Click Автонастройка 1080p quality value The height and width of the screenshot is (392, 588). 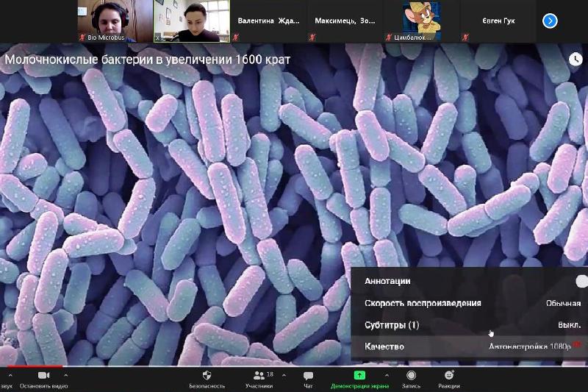(529, 346)
